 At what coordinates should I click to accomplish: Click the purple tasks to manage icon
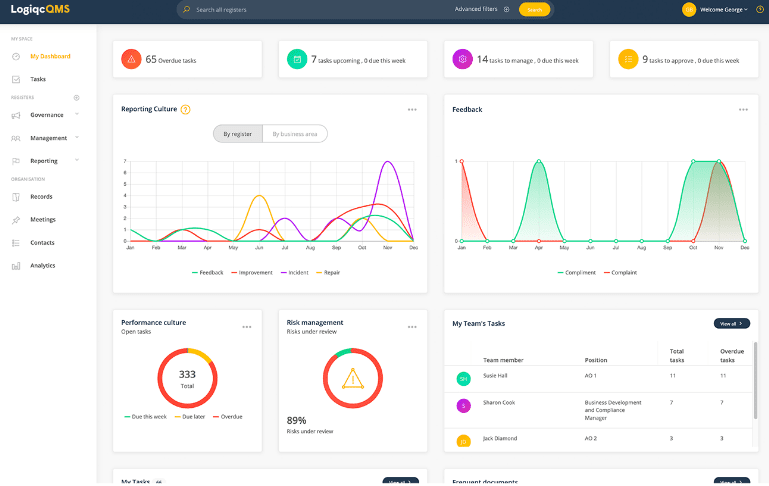pos(462,60)
